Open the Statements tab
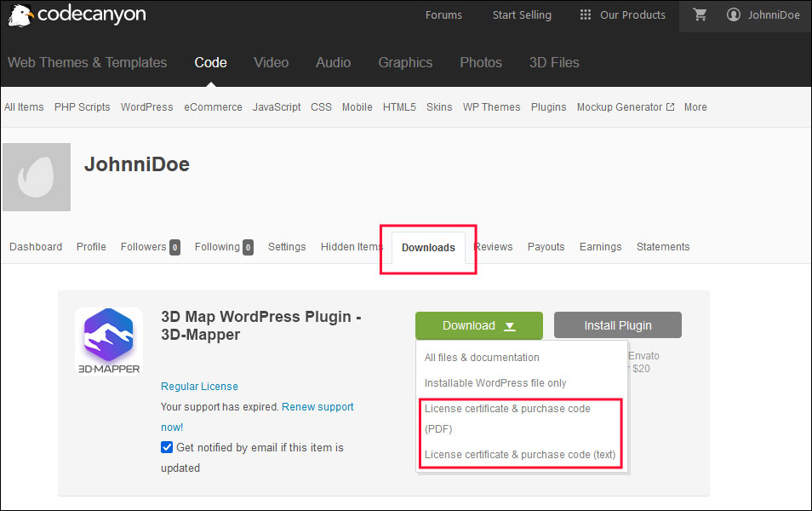 coord(663,247)
